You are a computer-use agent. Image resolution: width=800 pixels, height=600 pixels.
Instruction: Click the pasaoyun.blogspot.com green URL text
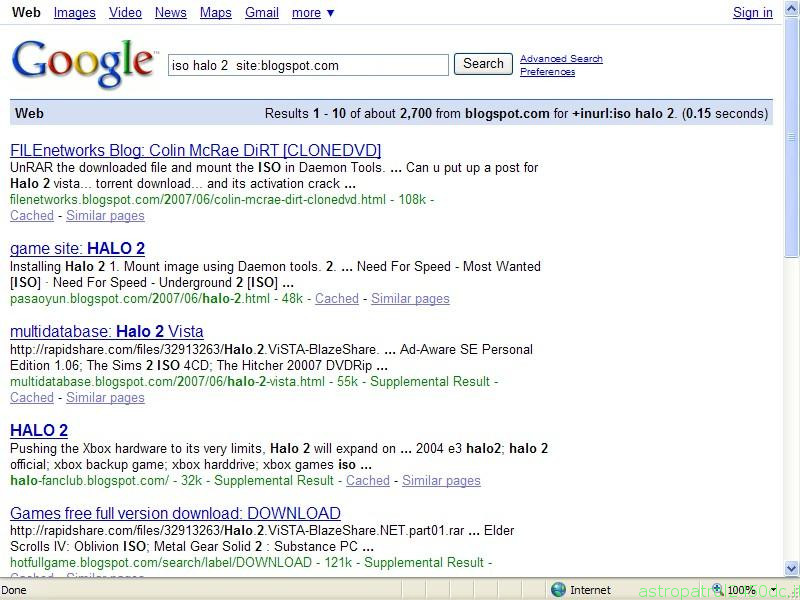pos(140,298)
